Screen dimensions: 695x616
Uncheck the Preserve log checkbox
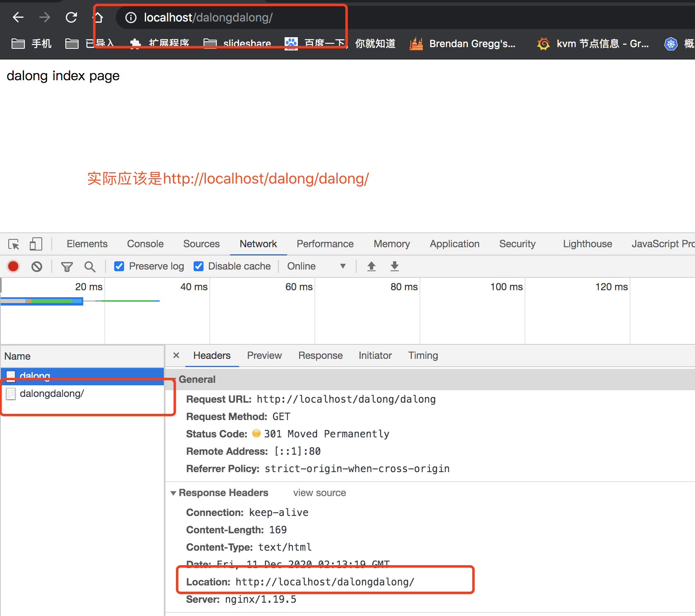pyautogui.click(x=119, y=266)
